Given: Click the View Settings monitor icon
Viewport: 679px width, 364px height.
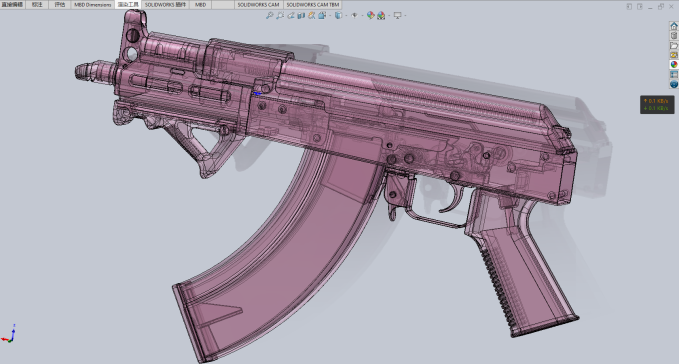Looking at the screenshot, I should tap(398, 16).
